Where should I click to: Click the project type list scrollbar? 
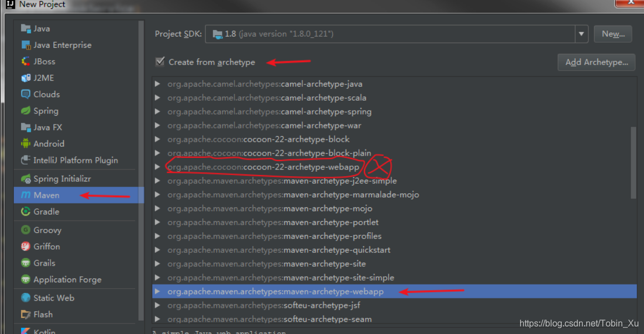click(141, 171)
